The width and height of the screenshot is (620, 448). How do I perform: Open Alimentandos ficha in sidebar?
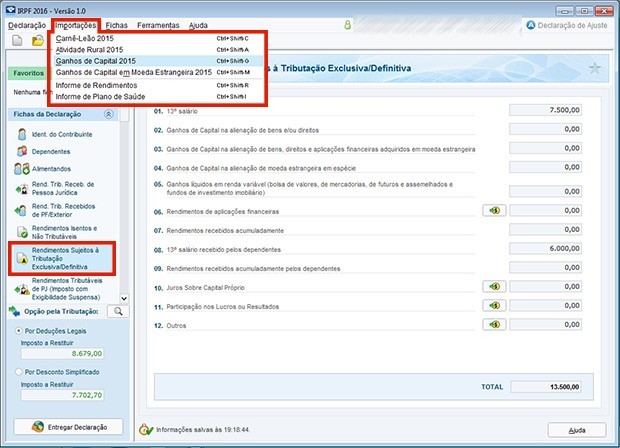[x=51, y=169]
